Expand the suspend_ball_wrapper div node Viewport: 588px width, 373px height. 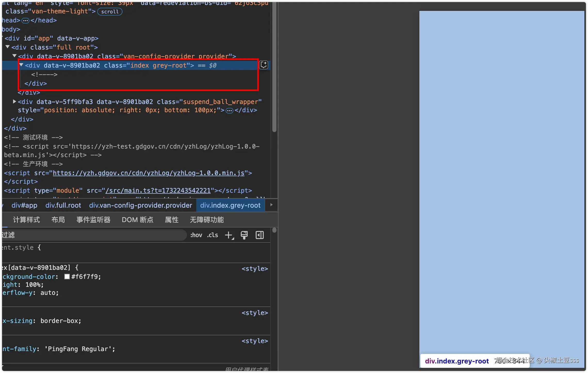click(15, 102)
